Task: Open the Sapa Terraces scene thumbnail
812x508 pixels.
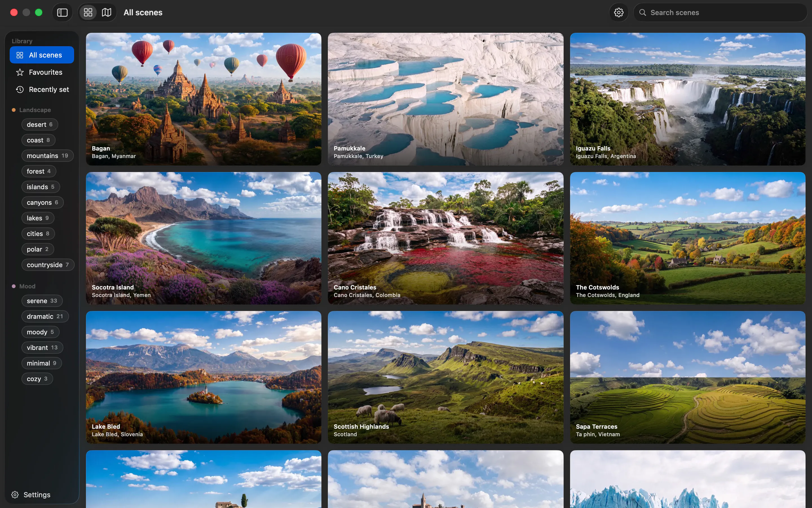Action: [x=687, y=377]
